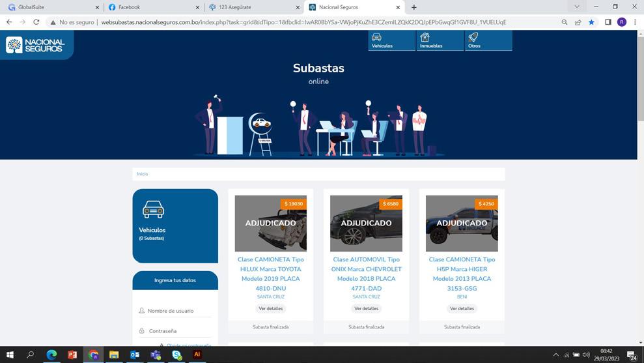
Task: Open the Toyota Hilux thumbnail image
Action: click(x=271, y=224)
